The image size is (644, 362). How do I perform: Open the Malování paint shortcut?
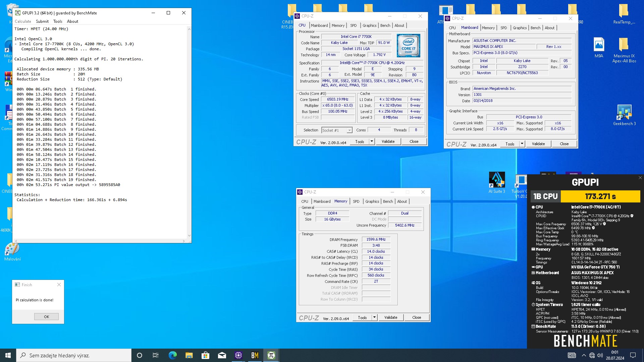pyautogui.click(x=12, y=252)
